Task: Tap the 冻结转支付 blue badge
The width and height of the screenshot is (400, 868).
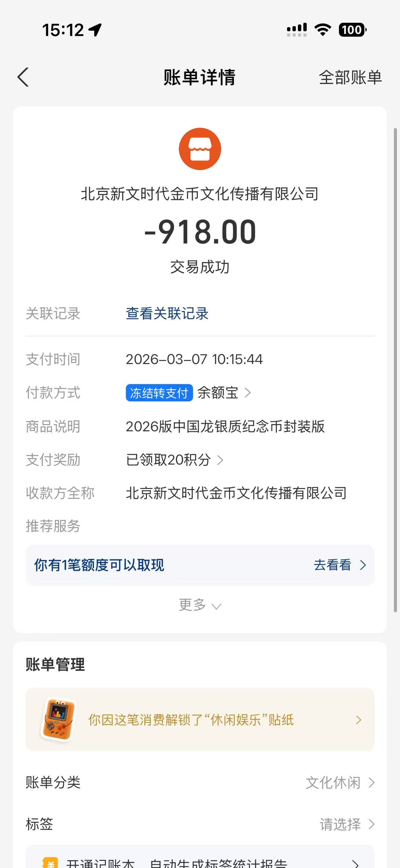Action: [x=159, y=393]
